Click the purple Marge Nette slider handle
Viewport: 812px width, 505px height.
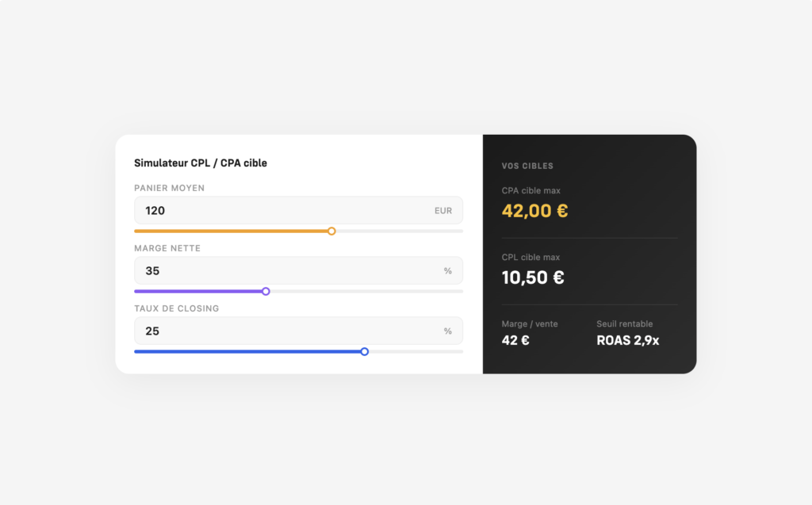(x=266, y=292)
